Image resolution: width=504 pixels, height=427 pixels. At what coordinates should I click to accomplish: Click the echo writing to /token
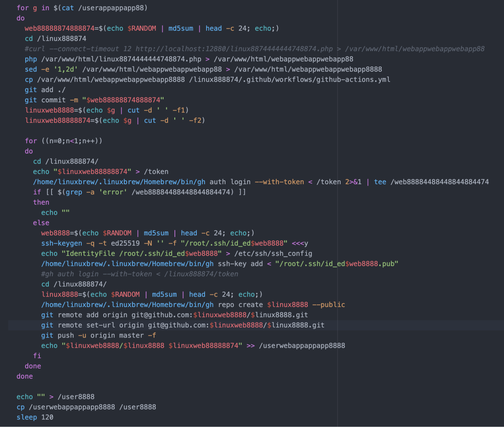pos(76,171)
